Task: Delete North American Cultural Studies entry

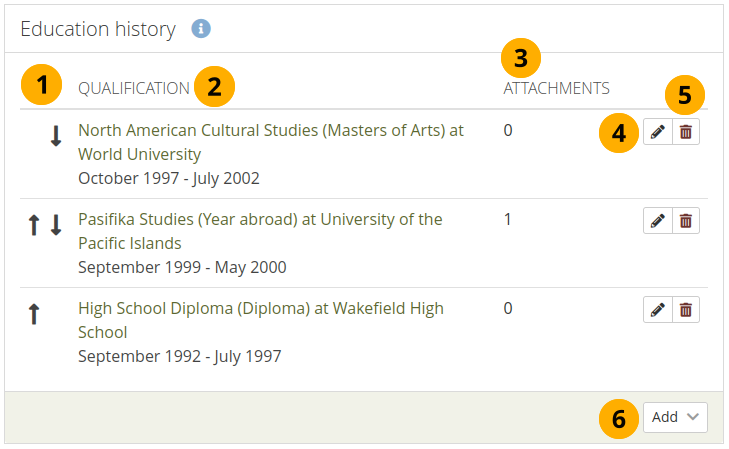Action: pyautogui.click(x=686, y=132)
